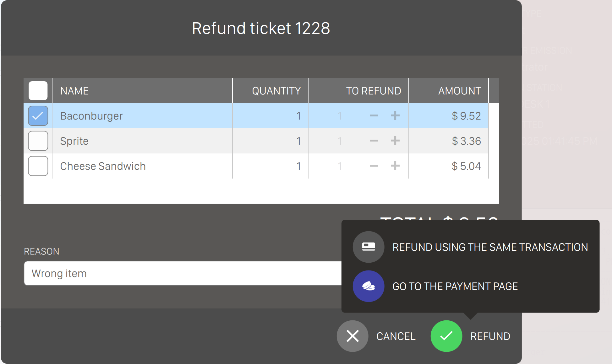The width and height of the screenshot is (612, 364).
Task: Choose Refund Using The Same Transaction
Action: point(490,247)
